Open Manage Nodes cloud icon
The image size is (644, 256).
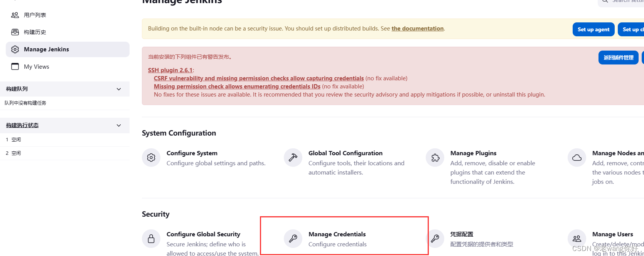577,158
